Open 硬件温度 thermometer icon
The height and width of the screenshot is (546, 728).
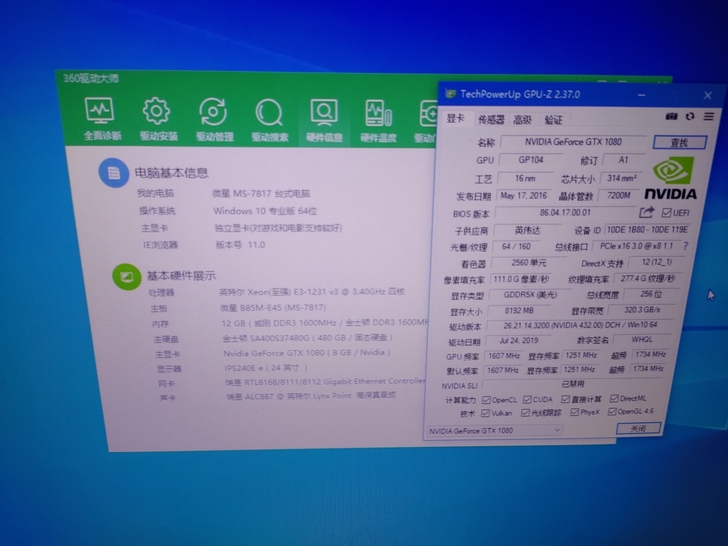(378, 121)
